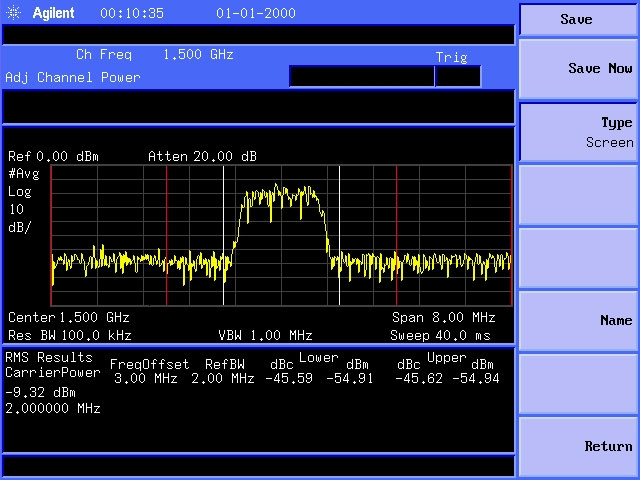The width and height of the screenshot is (640, 480).
Task: Click the Save menu title
Action: click(576, 19)
